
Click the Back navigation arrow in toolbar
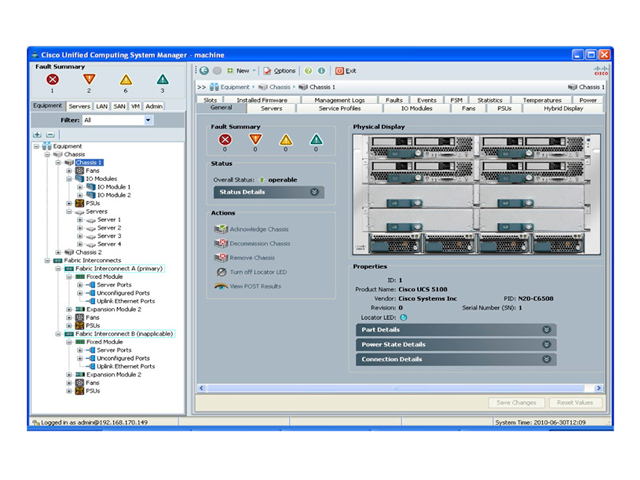[204, 71]
